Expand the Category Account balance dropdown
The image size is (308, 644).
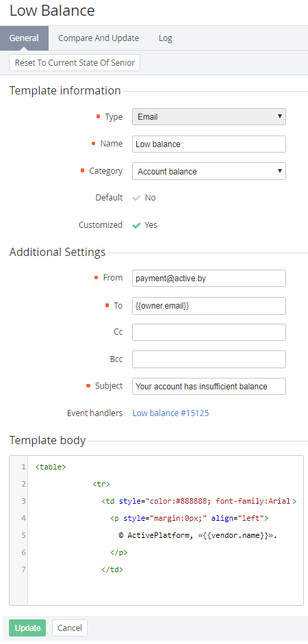pyautogui.click(x=209, y=171)
